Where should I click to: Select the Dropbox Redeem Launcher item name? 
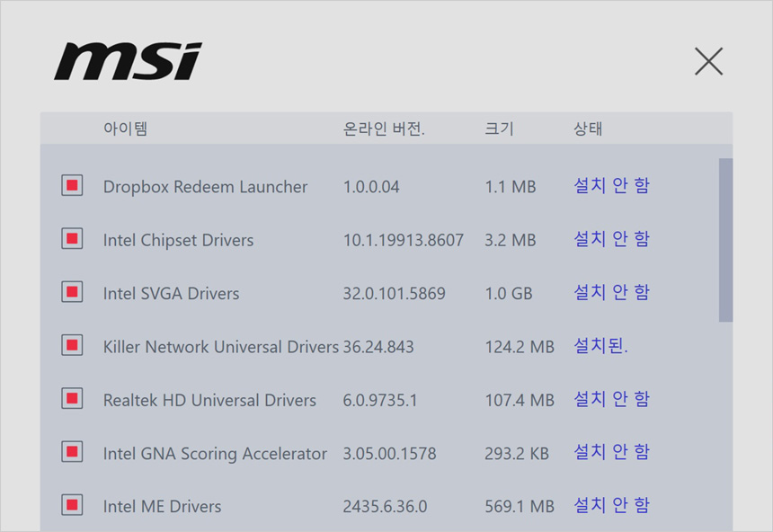[x=205, y=187]
